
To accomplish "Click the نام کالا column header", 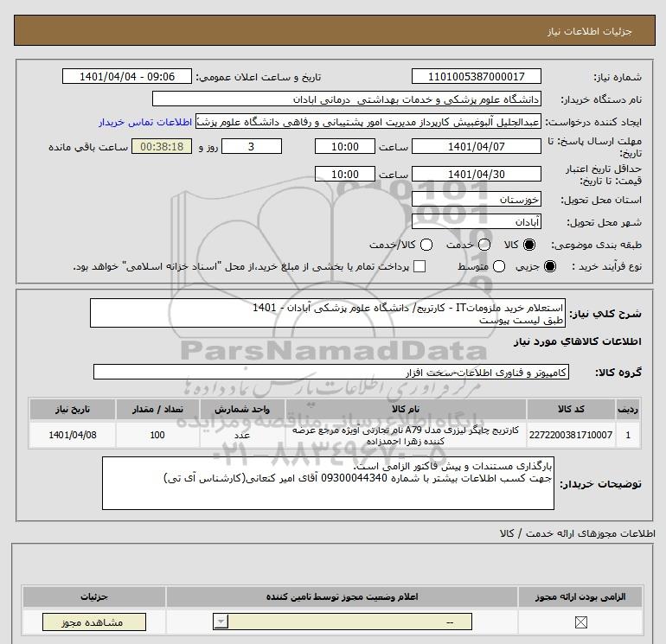I will point(406,409).
